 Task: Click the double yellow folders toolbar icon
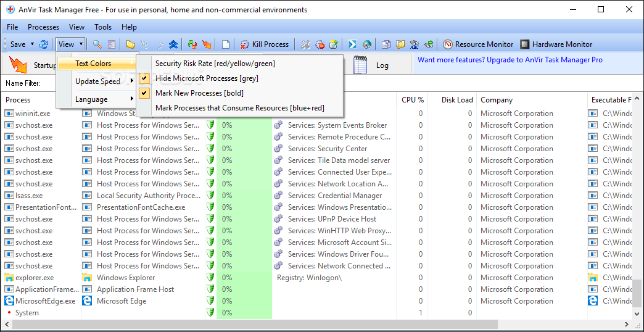click(x=400, y=44)
